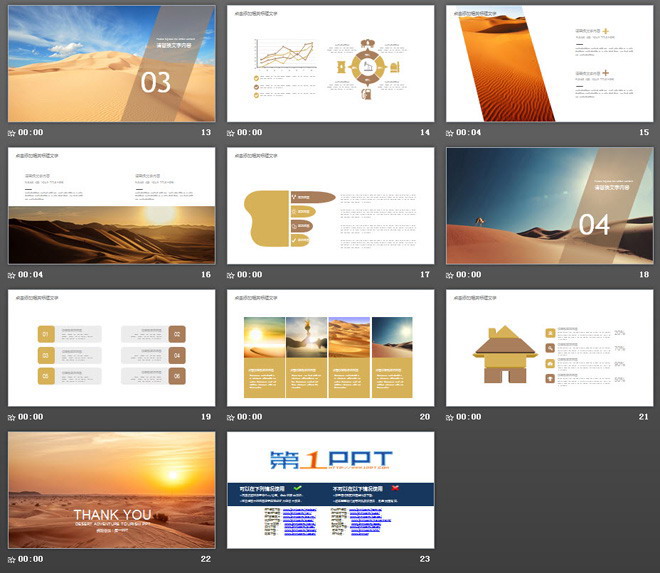
Task: Select slide 15 with the slanted orange dune photo
Action: [549, 63]
